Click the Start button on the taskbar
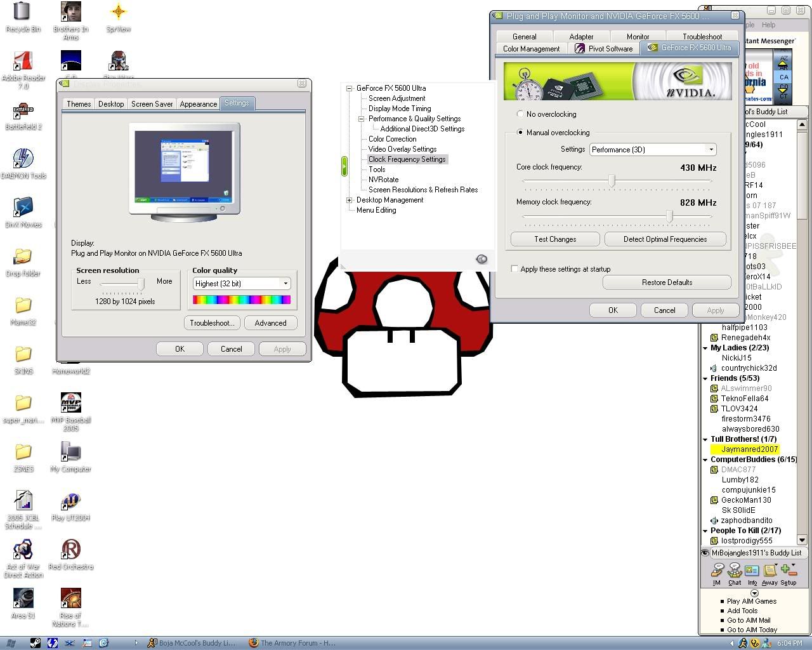The image size is (812, 650). tap(11, 643)
